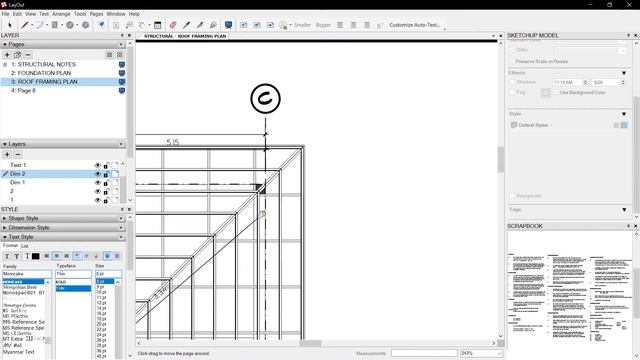Viewport: 640px width, 360px height.
Task: Open the zoom percentage dropdown
Action: click(x=499, y=353)
